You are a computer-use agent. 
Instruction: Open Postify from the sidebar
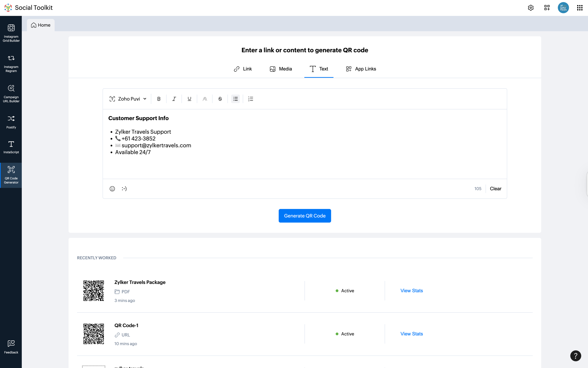[x=11, y=122]
